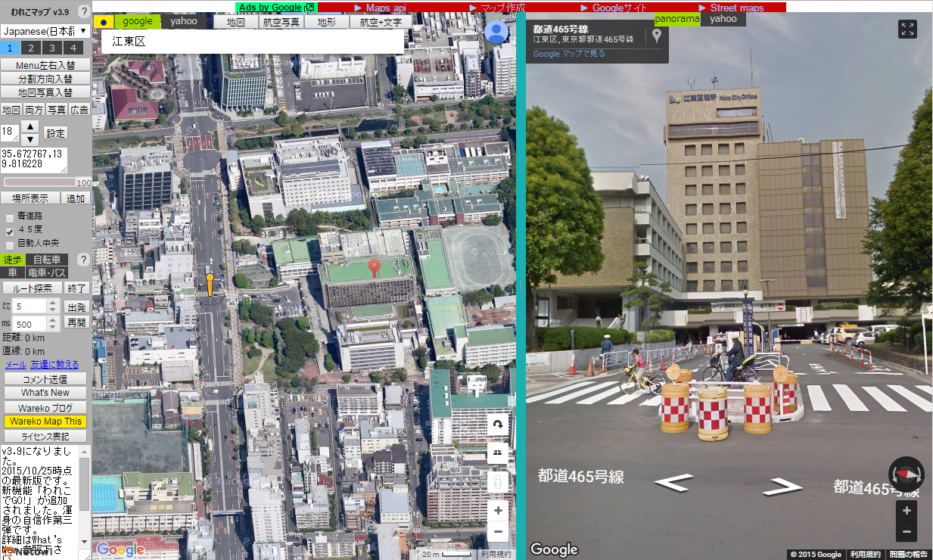Toggle the map tilt control
This screenshot has height=560, width=933.
point(498,452)
